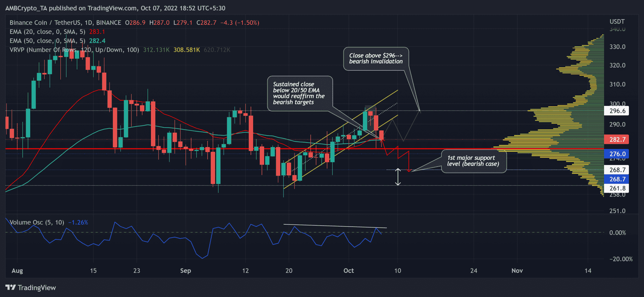Click the 14 date label on time axis

pyautogui.click(x=588, y=271)
